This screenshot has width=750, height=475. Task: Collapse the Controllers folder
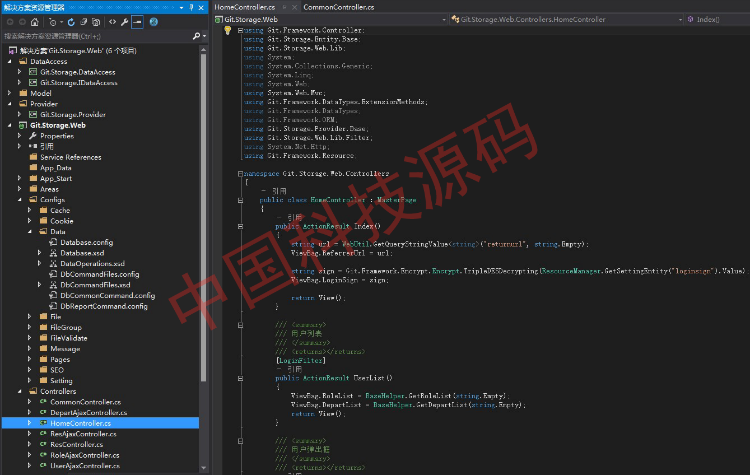coord(21,392)
